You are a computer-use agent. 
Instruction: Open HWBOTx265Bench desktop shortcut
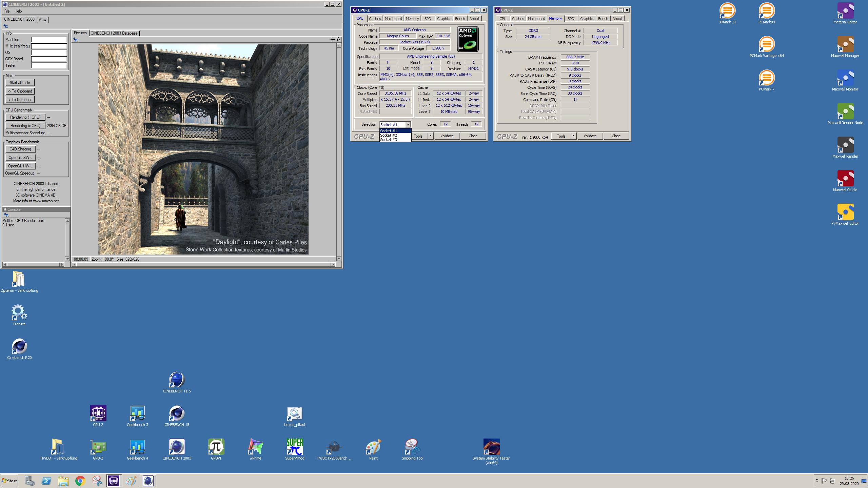tap(334, 450)
